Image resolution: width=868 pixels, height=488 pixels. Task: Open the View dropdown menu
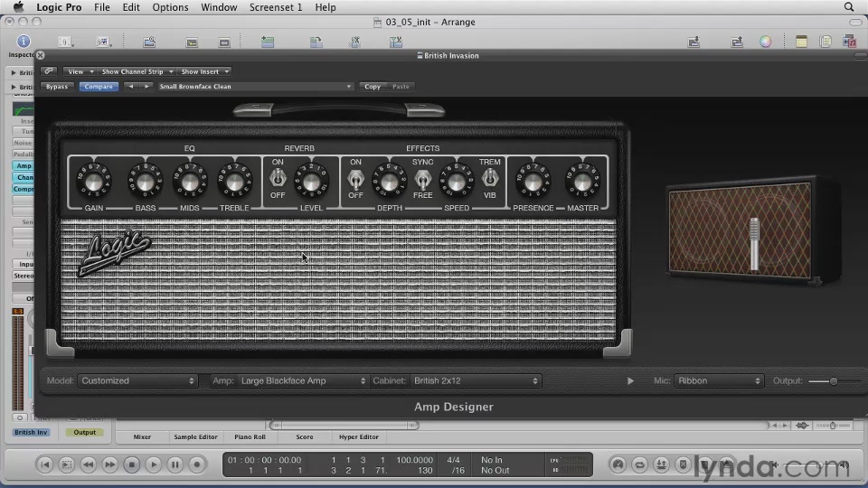click(x=80, y=71)
